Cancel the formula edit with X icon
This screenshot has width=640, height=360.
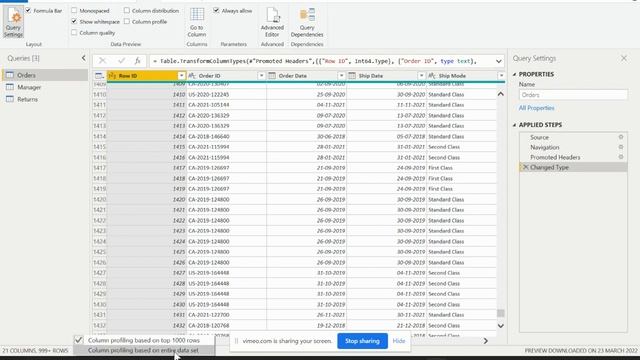[102, 61]
